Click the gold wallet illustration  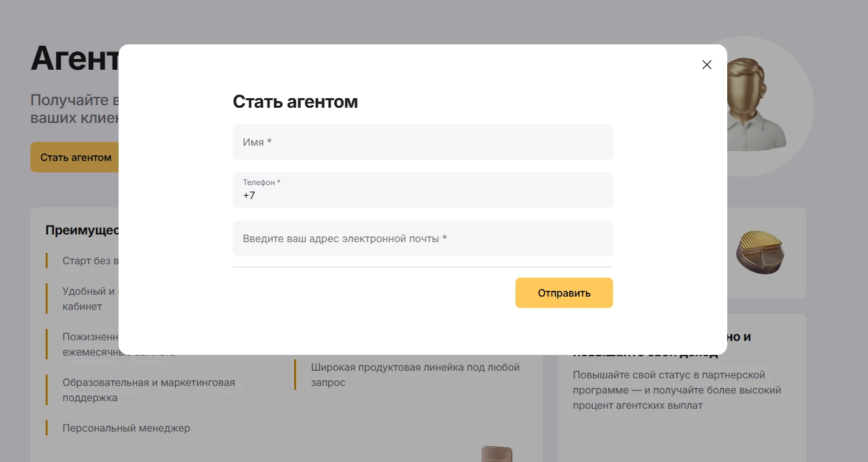click(760, 252)
